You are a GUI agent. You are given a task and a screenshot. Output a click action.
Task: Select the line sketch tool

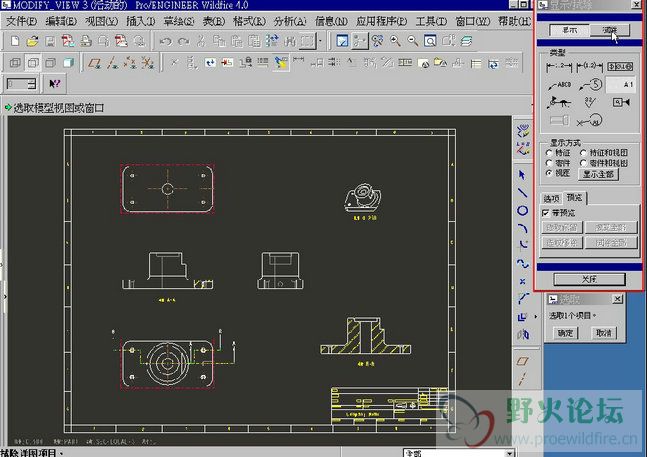pos(522,193)
